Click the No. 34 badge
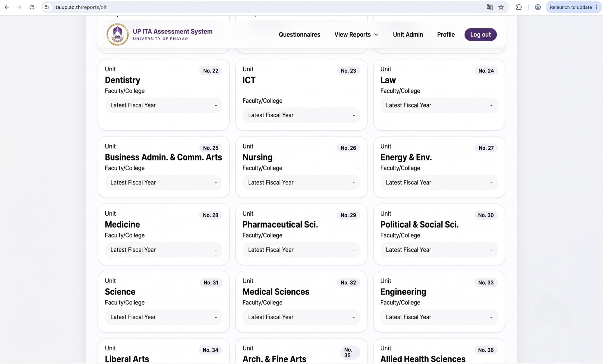 pyautogui.click(x=210, y=350)
